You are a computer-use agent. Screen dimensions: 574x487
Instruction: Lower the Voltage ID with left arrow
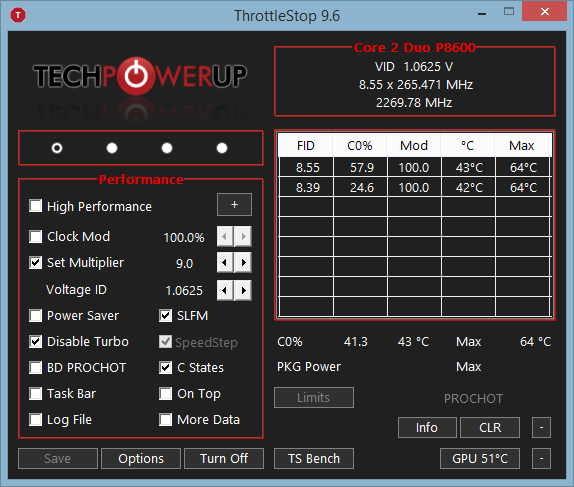(x=225, y=291)
